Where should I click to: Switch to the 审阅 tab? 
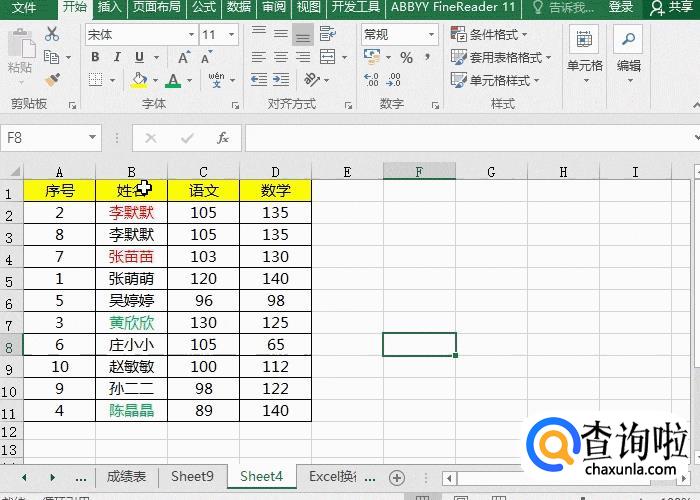click(x=274, y=7)
